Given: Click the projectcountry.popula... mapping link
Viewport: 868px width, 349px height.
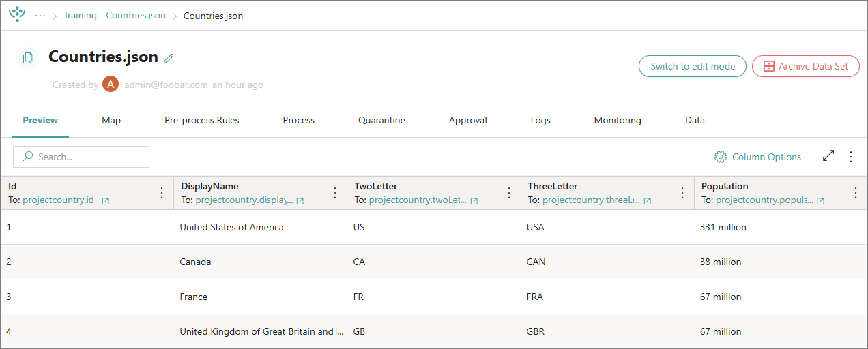Looking at the screenshot, I should pyautogui.click(x=765, y=200).
